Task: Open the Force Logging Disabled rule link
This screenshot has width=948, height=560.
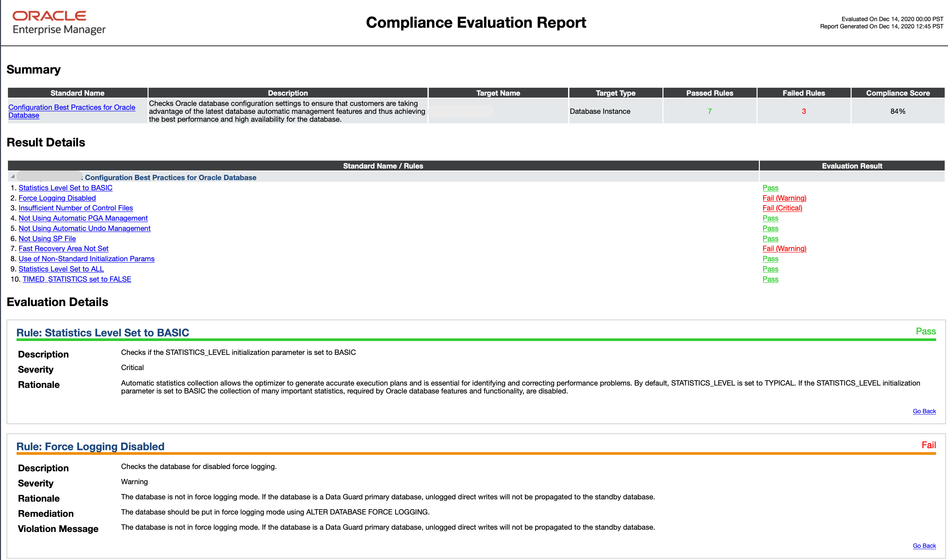Action: tap(57, 198)
